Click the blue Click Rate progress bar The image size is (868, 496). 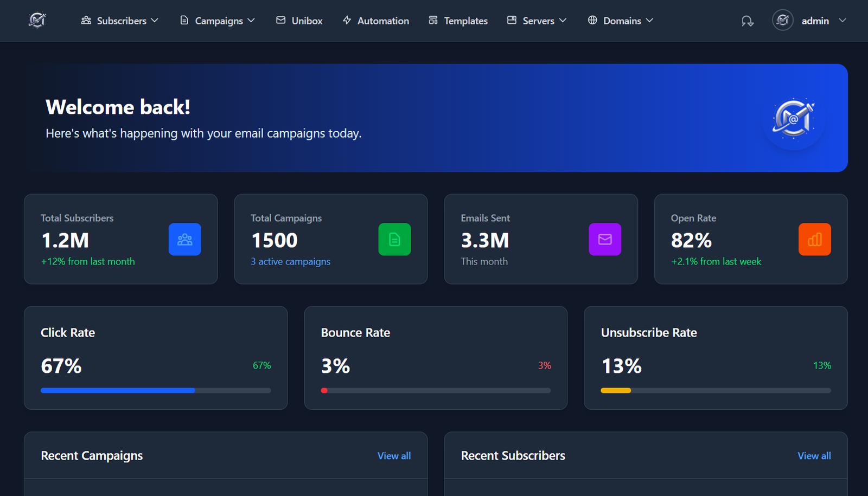pyautogui.click(x=117, y=390)
